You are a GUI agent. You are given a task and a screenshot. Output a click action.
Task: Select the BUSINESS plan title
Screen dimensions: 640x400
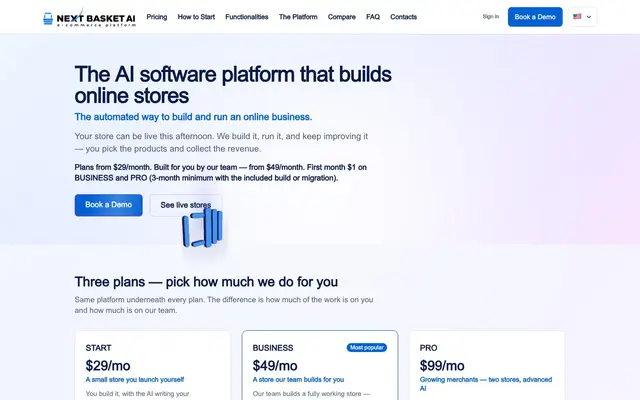point(273,348)
